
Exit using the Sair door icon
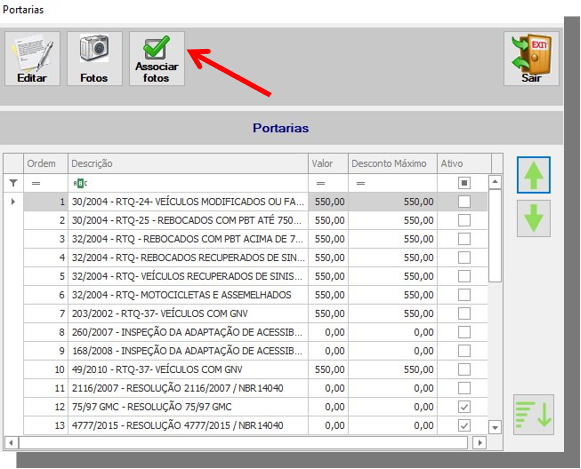(531, 59)
